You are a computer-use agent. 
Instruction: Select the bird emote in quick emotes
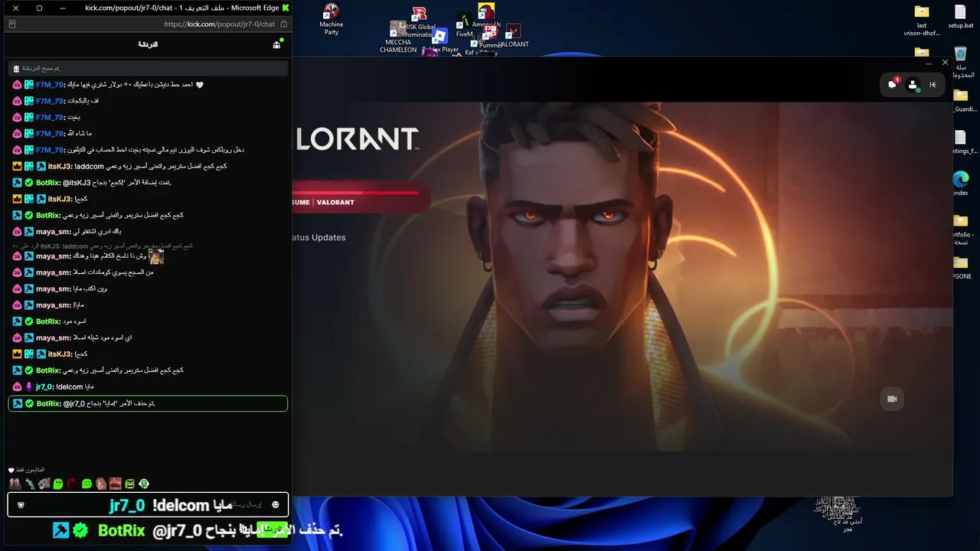click(x=29, y=484)
